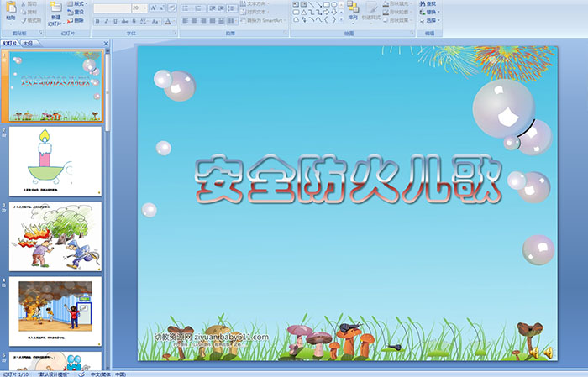This screenshot has height=377, width=588.
Task: Select the straight line shape
Action: (x=312, y=4)
